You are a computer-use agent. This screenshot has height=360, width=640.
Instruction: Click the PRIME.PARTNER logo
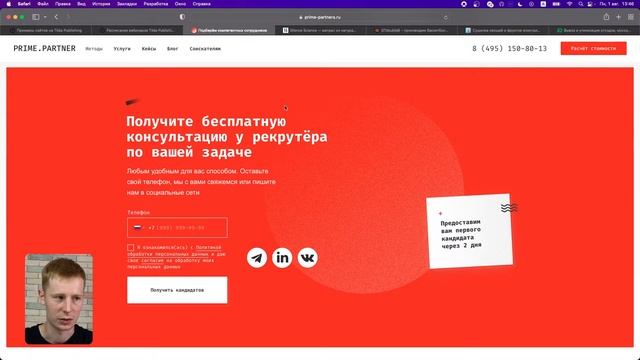[44, 48]
